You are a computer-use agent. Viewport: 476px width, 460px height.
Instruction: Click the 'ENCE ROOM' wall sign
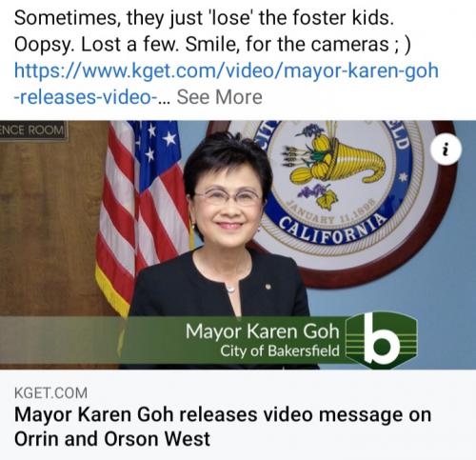pos(33,130)
